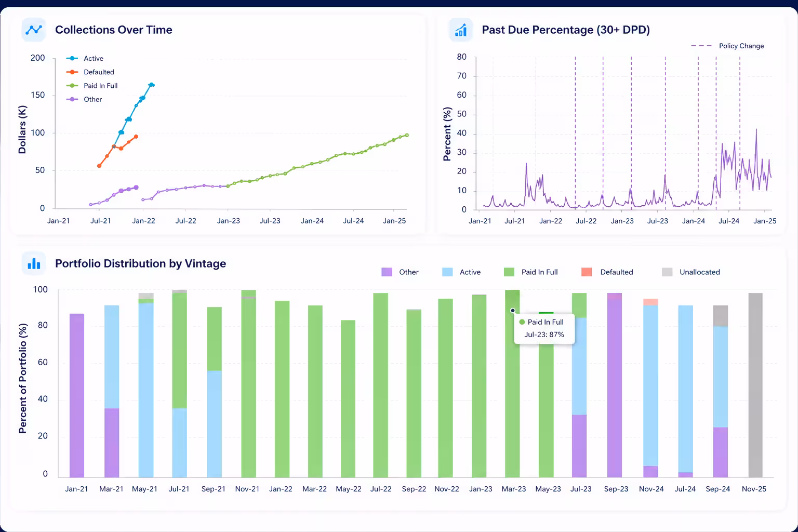Click the Past Due Percentage chart icon
Viewport: 798px width, 532px height.
point(460,30)
